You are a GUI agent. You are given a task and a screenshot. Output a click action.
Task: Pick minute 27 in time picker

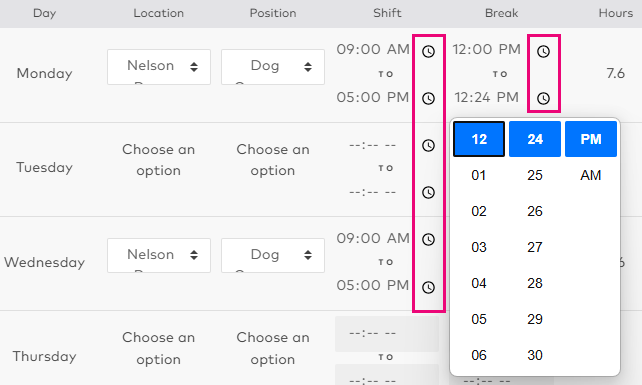pos(535,247)
